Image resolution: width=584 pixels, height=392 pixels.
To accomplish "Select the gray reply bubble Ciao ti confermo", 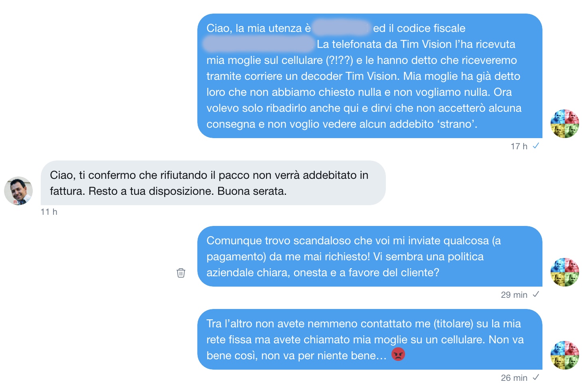I will pyautogui.click(x=213, y=183).
